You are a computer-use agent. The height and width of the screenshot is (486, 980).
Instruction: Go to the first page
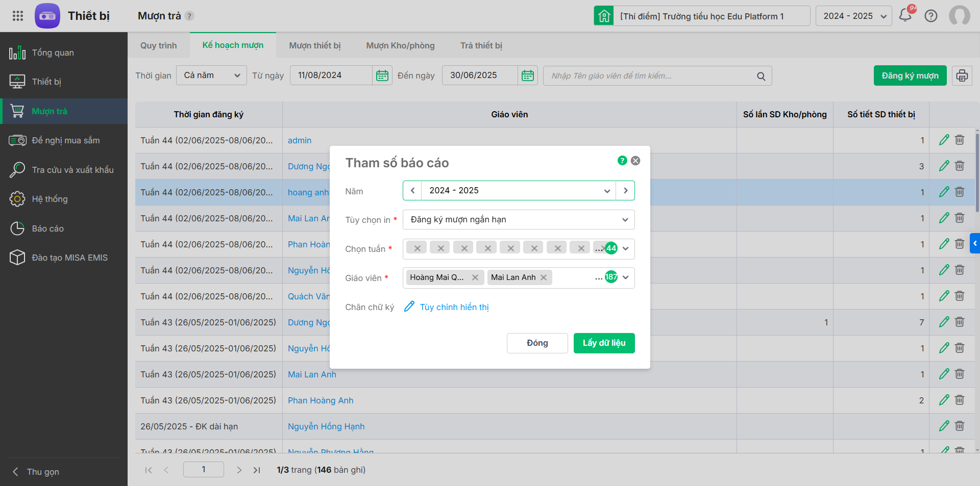coord(149,470)
